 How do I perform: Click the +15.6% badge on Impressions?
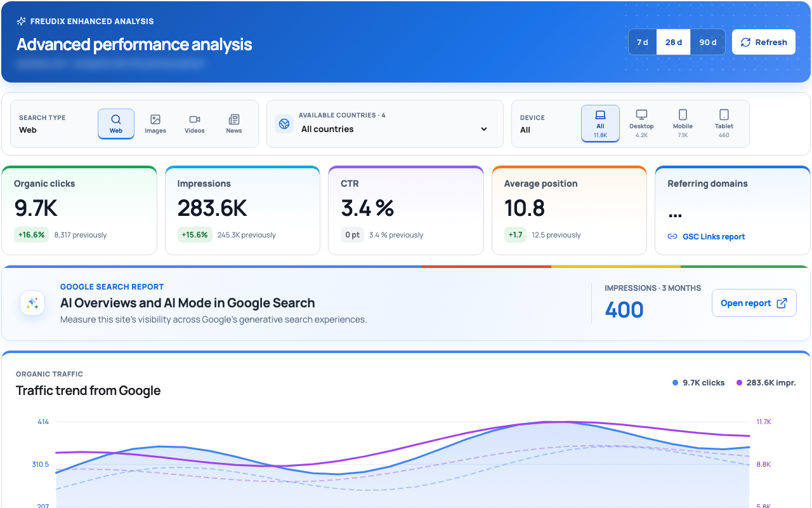click(195, 235)
